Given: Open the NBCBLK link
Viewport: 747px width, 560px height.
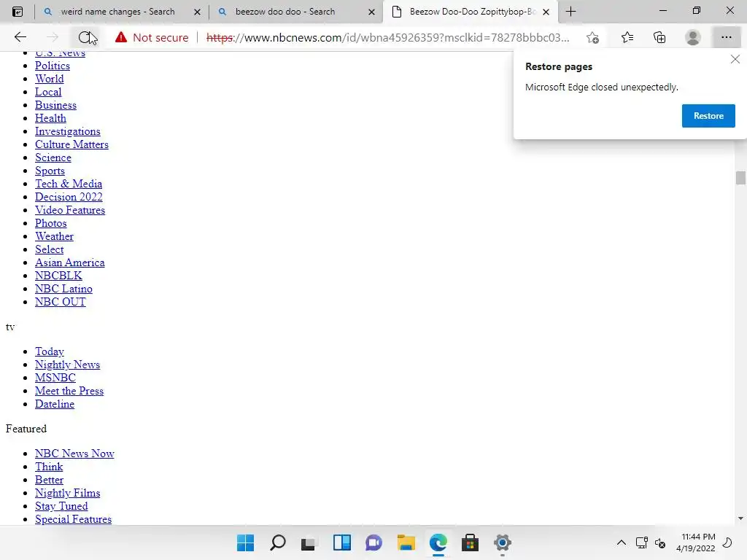Looking at the screenshot, I should click(58, 276).
